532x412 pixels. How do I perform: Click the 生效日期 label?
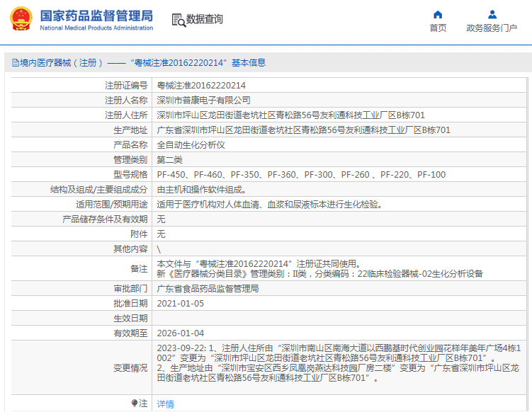pos(130,319)
